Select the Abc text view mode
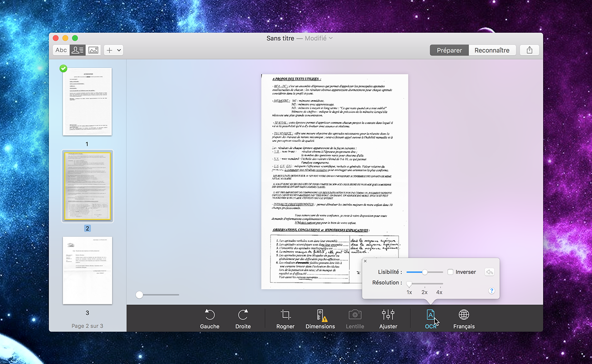Screen dimensions: 592x364 click(61, 51)
